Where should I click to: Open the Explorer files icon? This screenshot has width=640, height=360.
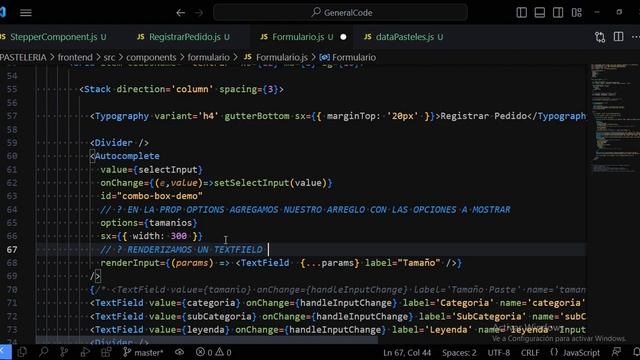tap(22, 352)
